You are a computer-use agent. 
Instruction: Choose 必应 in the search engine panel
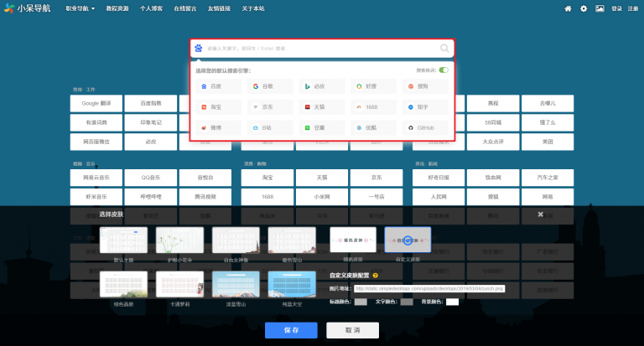click(322, 86)
